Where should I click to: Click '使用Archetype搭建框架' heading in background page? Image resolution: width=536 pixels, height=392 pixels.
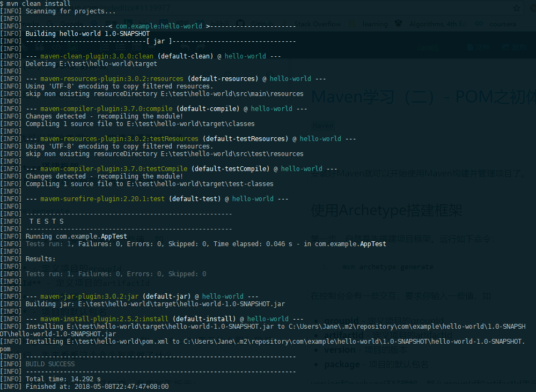click(x=387, y=211)
